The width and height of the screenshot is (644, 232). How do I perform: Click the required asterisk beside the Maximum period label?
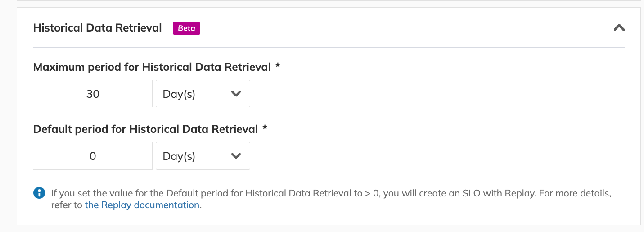coord(278,66)
